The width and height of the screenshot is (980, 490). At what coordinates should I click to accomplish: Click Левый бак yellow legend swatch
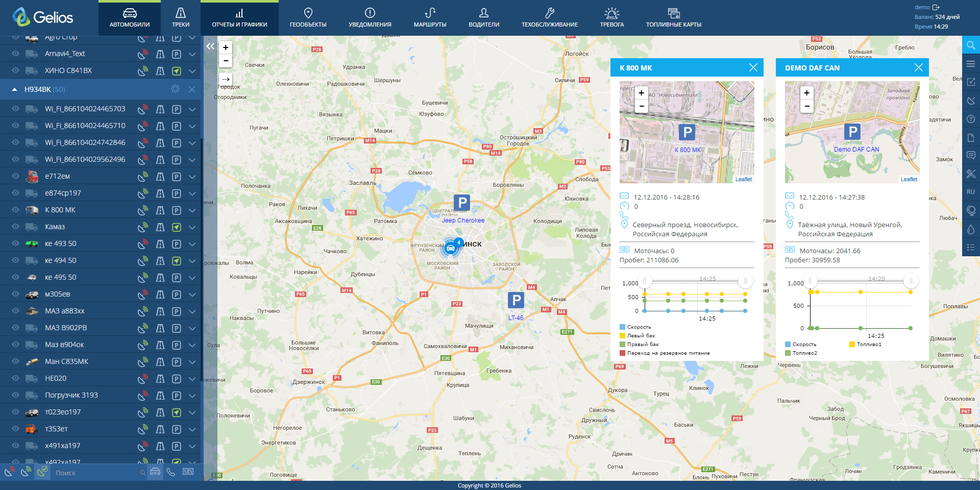click(622, 335)
